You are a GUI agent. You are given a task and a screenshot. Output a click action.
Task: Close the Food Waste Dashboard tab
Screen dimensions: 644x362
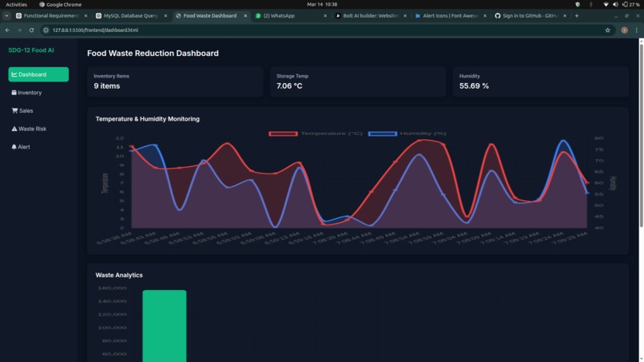pos(245,16)
